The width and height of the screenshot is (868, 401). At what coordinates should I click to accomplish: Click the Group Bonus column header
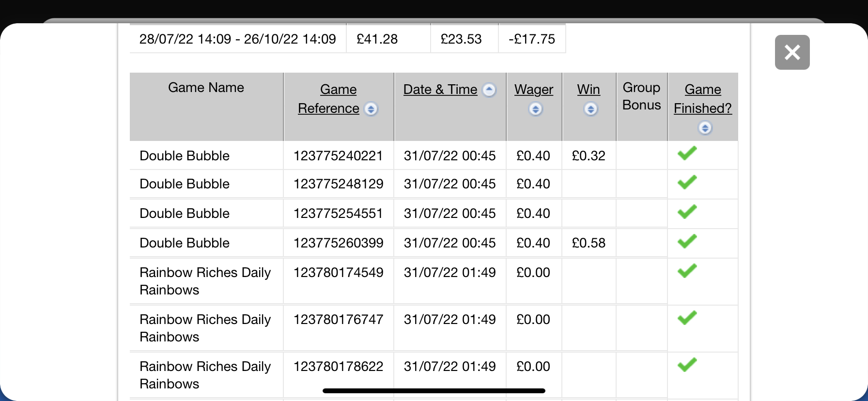pyautogui.click(x=641, y=96)
